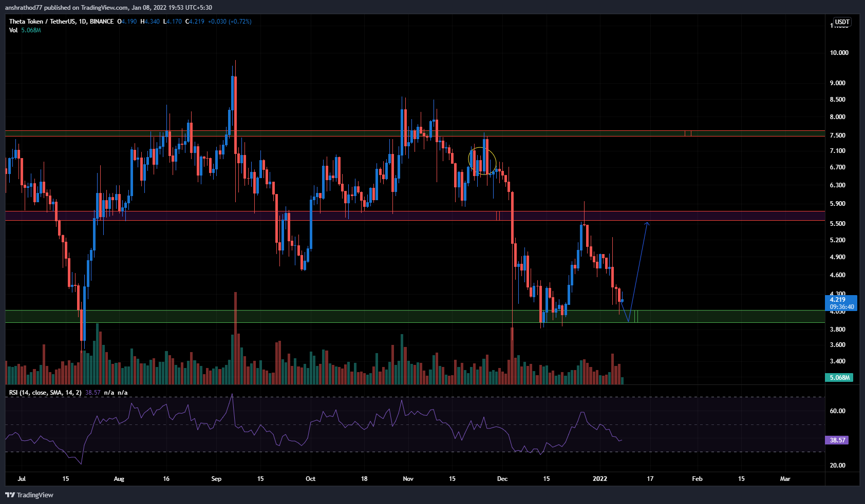The width and height of the screenshot is (865, 504).
Task: Click the 7.500 price axis label
Action: (x=838, y=135)
